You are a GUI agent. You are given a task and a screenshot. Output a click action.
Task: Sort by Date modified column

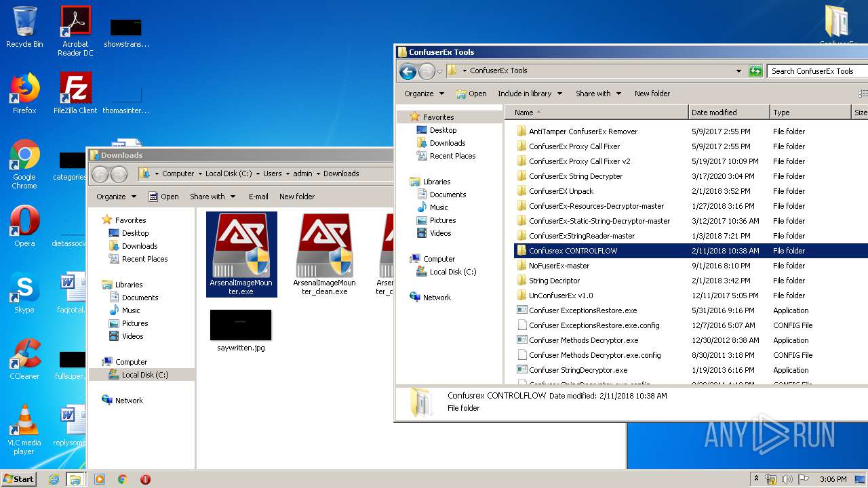(x=730, y=113)
